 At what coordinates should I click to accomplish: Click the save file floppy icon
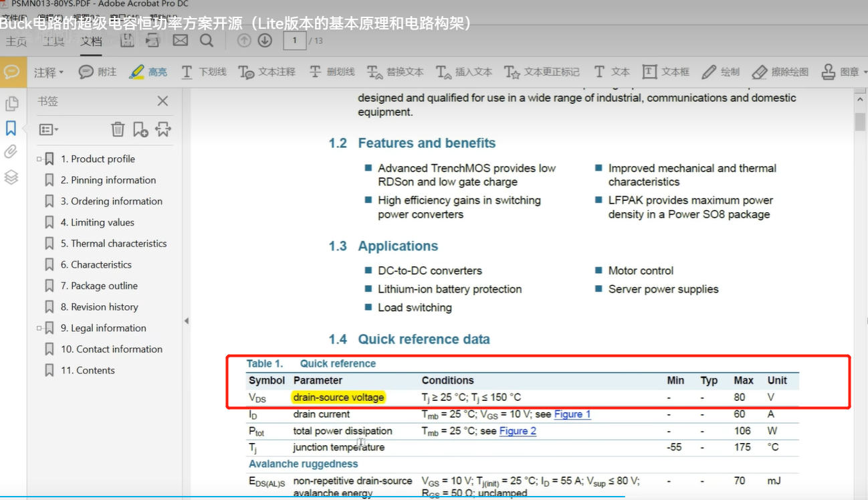click(127, 41)
